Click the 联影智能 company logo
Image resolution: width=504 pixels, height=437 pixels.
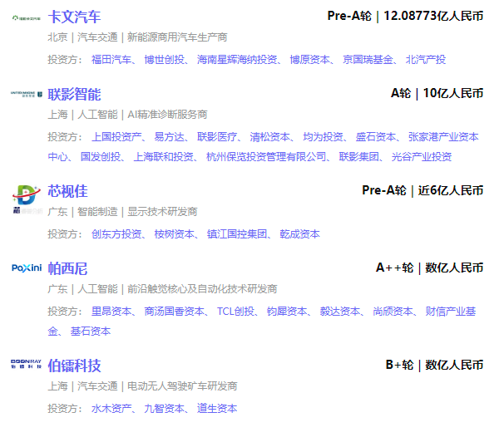pos(27,94)
